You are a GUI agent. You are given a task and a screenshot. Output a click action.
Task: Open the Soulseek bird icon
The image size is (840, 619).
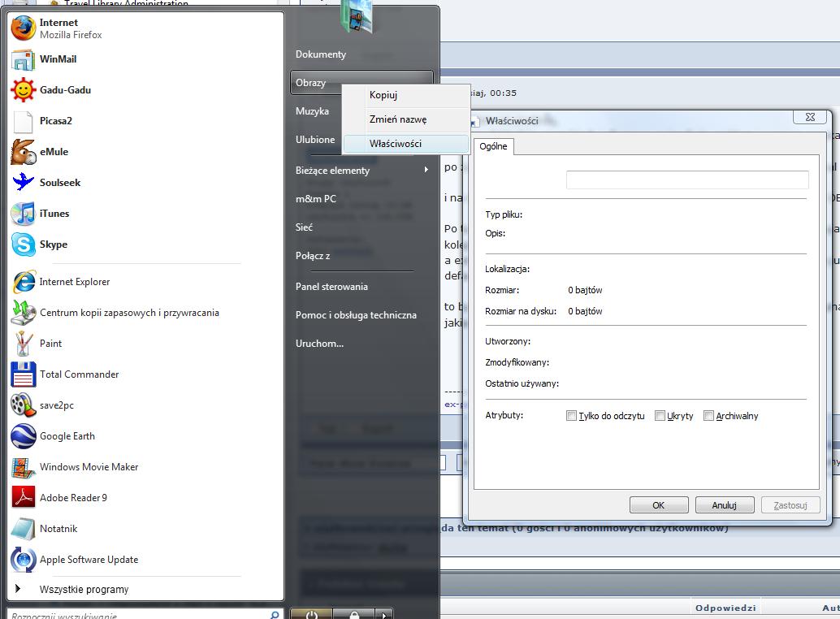point(23,183)
